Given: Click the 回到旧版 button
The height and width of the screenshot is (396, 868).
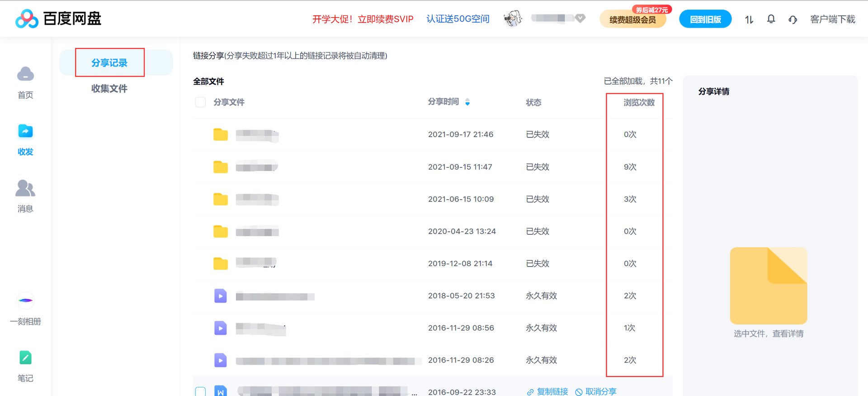Looking at the screenshot, I should click(x=705, y=19).
